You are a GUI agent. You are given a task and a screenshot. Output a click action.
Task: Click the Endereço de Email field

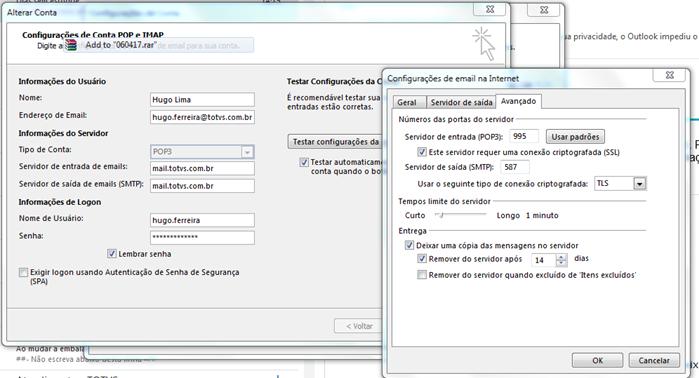point(202,117)
